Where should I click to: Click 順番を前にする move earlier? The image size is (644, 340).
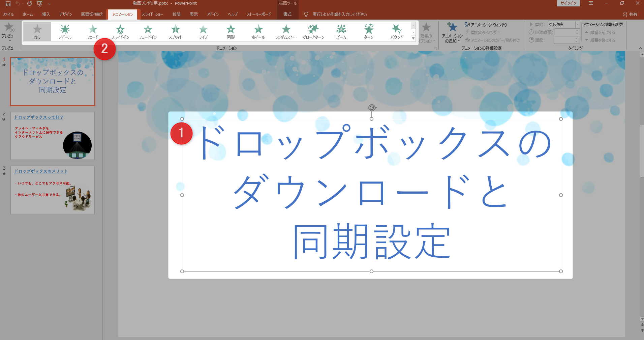tap(600, 32)
